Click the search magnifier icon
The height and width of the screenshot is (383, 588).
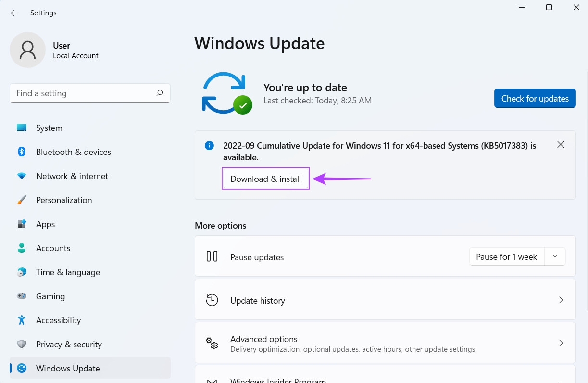coord(160,93)
